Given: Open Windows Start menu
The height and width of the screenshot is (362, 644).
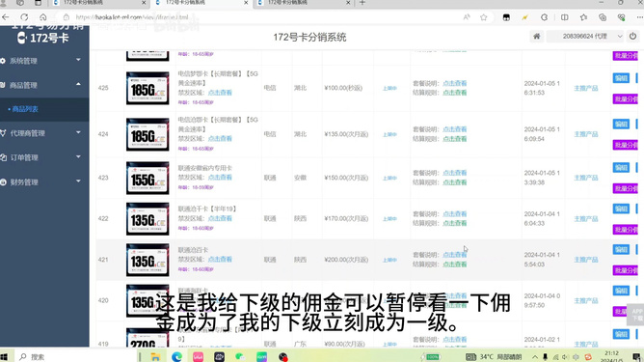Looking at the screenshot, I should (4, 356).
